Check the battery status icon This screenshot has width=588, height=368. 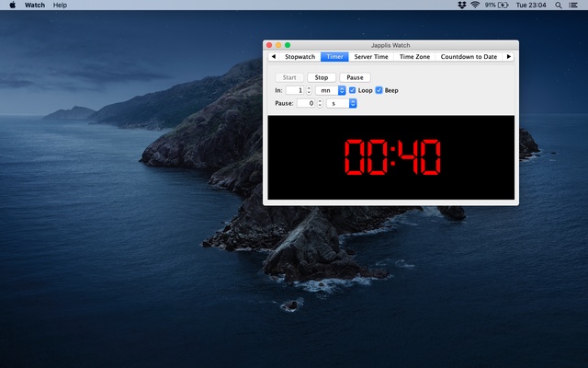tap(503, 5)
